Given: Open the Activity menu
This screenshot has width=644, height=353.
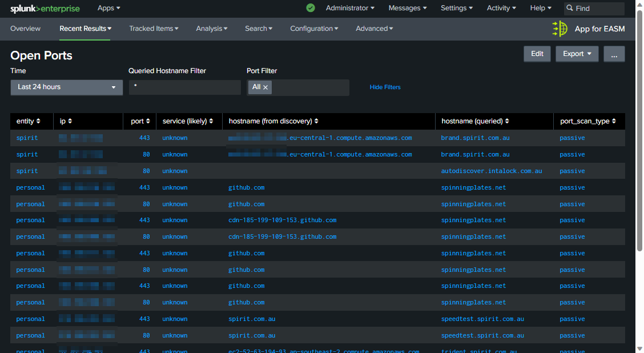Looking at the screenshot, I should (x=501, y=8).
